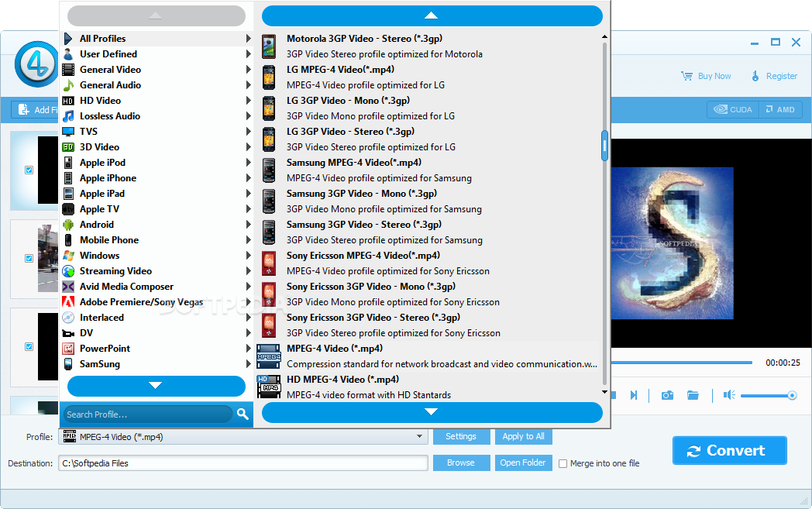Image resolution: width=812 pixels, height=509 pixels.
Task: Click the DV camcorder icon
Action: 68,333
